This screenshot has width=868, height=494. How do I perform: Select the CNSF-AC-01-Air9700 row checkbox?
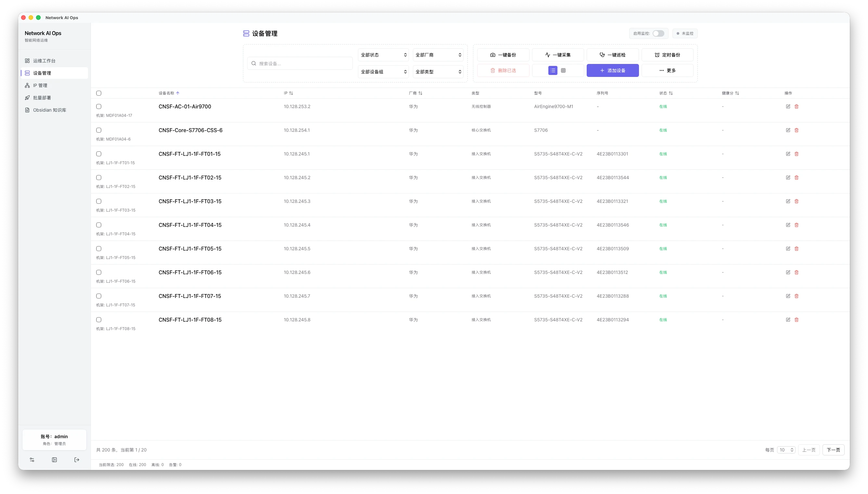(x=99, y=106)
